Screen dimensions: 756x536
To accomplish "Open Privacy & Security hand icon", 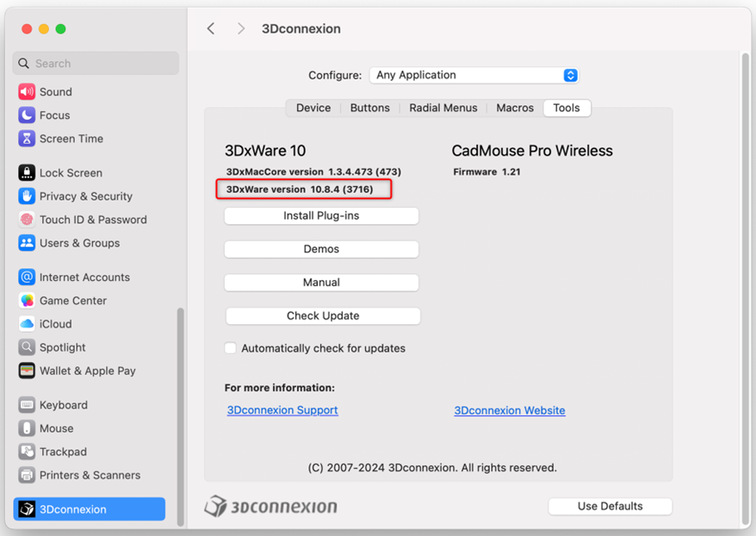I will pyautogui.click(x=27, y=196).
